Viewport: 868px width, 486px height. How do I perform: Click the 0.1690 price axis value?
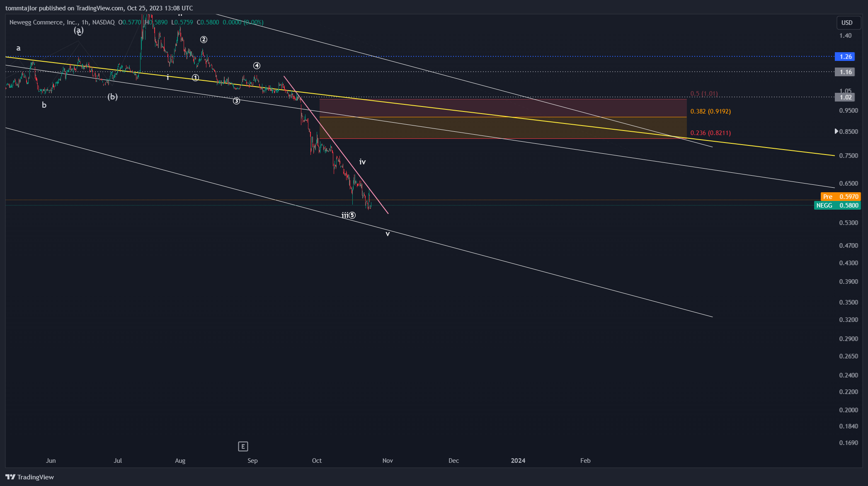849,443
